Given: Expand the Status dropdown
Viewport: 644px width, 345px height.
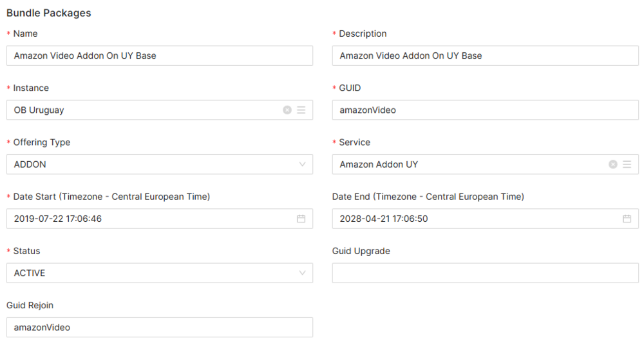Looking at the screenshot, I should coord(302,273).
